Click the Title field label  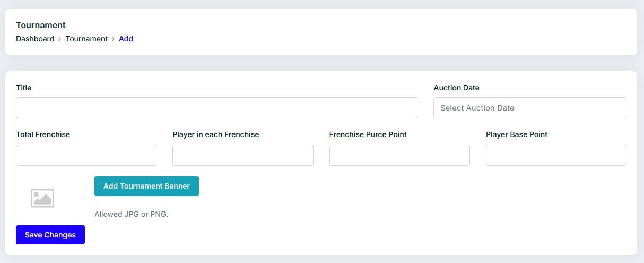(x=24, y=88)
